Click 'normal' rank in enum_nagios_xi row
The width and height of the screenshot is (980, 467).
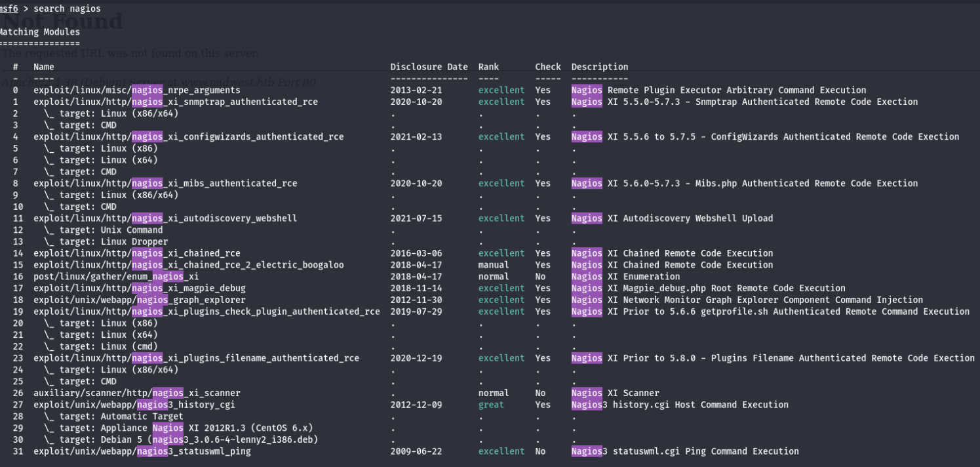pyautogui.click(x=494, y=277)
